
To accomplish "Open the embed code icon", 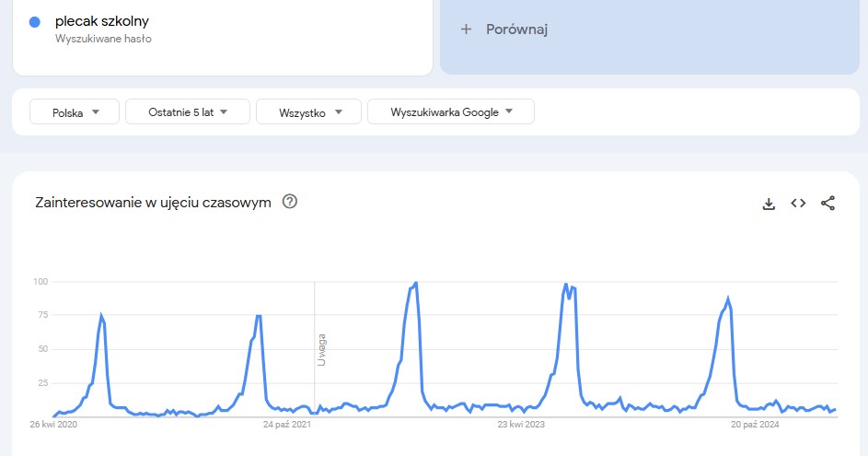I will [x=798, y=204].
